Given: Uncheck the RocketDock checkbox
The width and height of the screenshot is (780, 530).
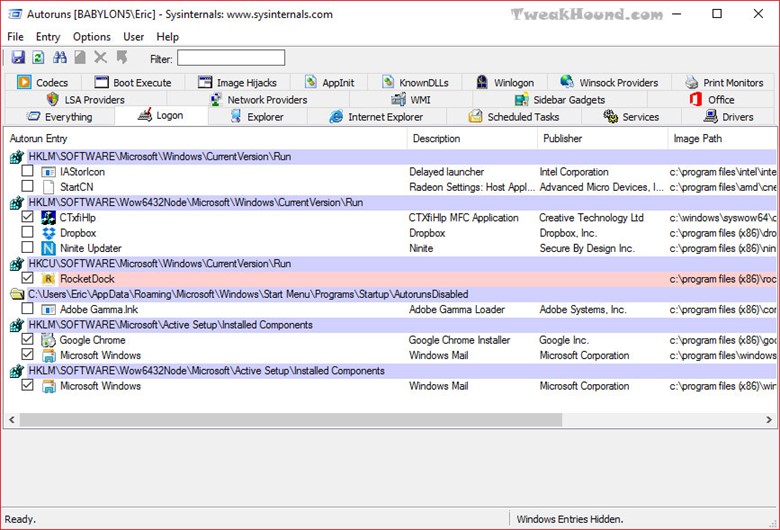Looking at the screenshot, I should click(x=27, y=278).
